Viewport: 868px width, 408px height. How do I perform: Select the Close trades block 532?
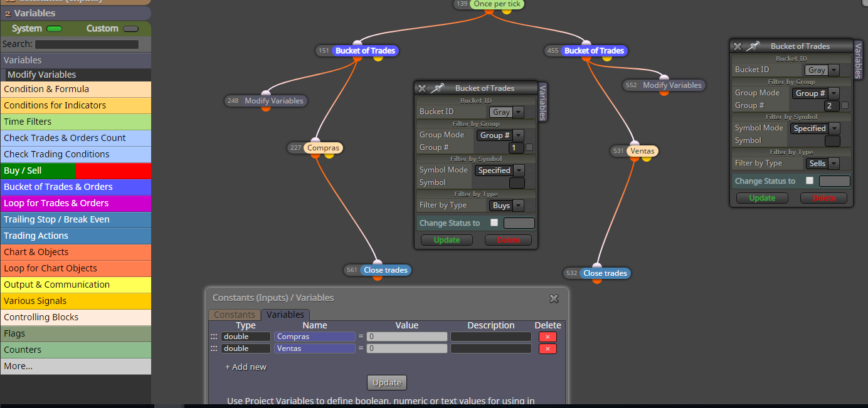605,273
